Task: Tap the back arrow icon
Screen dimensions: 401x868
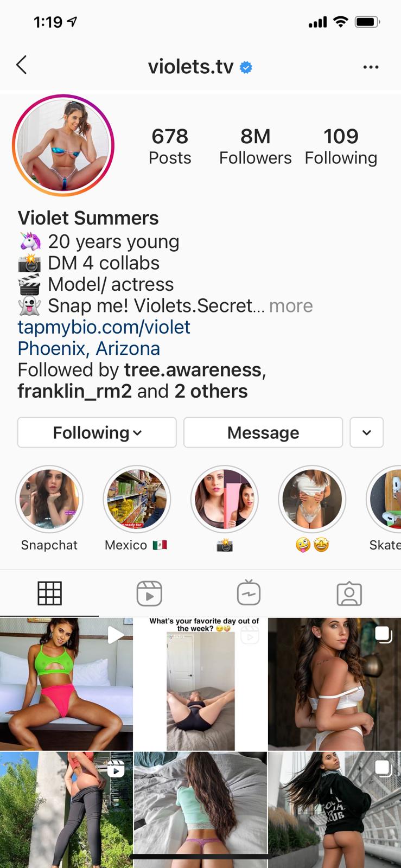Action: [22, 66]
